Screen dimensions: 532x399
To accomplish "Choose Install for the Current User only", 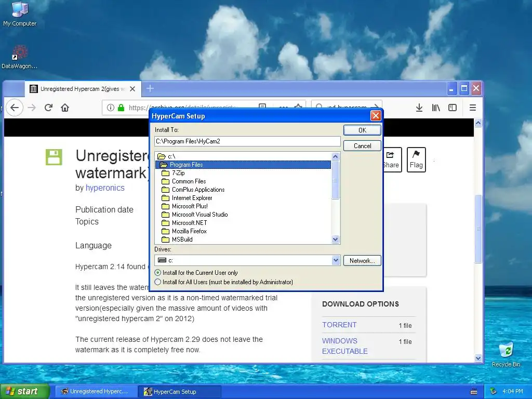I will pos(196,273).
